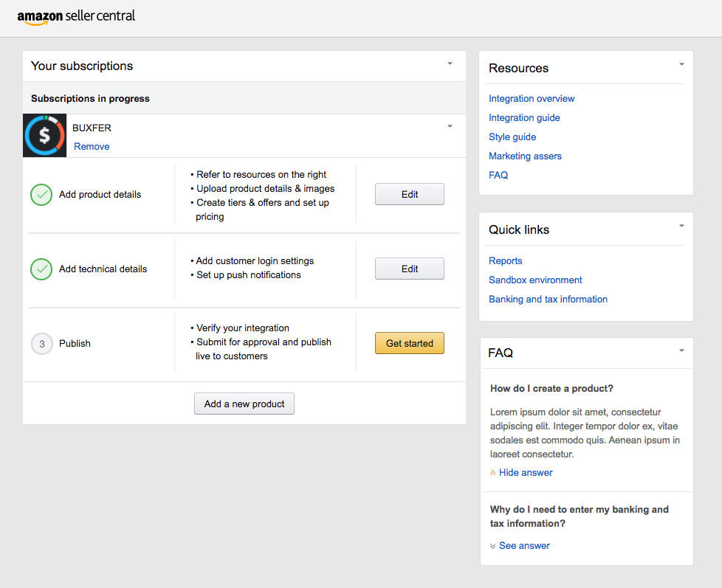The image size is (722, 588).
Task: Click the double-chevron icon beside Hide answer
Action: pyautogui.click(x=492, y=473)
